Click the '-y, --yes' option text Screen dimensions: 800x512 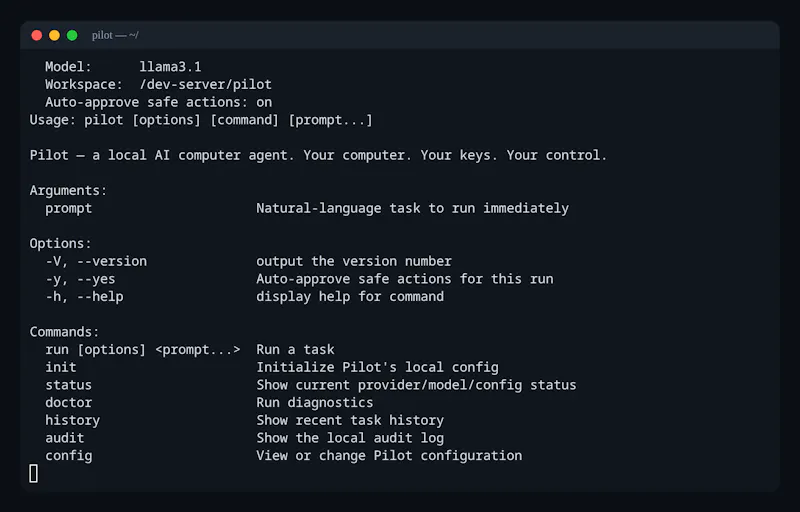[81, 279]
